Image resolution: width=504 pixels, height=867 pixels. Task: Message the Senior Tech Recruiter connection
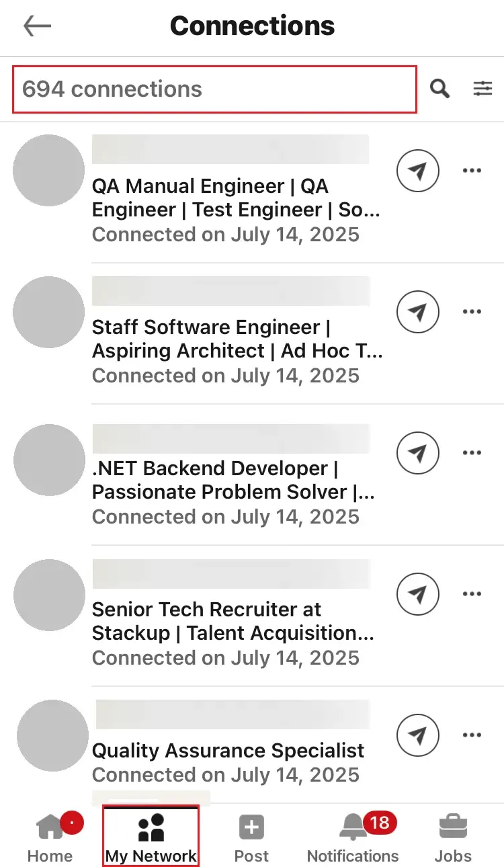click(x=417, y=594)
